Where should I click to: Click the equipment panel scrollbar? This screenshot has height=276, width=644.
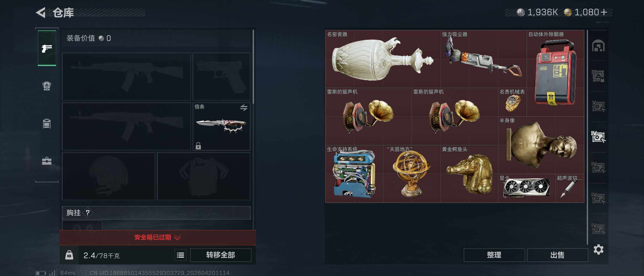(253, 67)
